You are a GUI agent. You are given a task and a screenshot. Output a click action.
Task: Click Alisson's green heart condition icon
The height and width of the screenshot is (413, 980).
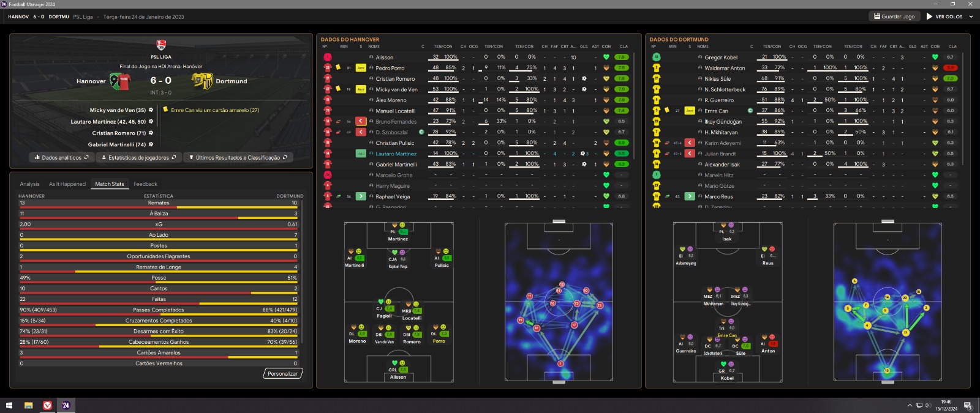(606, 57)
